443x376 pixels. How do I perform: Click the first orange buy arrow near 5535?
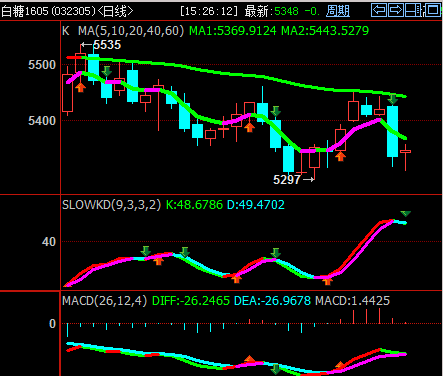[x=80, y=88]
